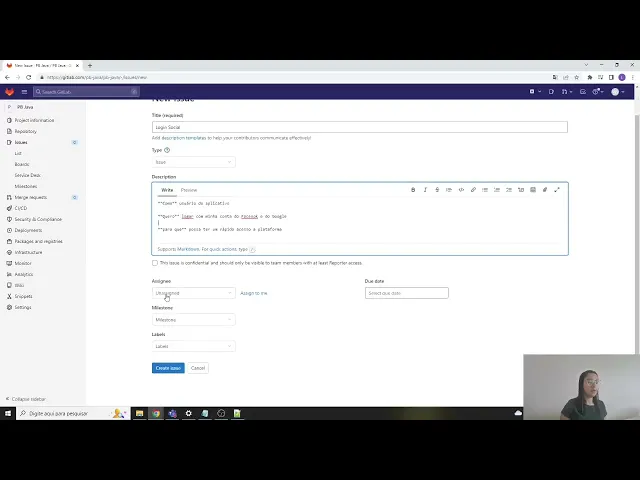
Task: Switch to the Write tab
Action: tap(167, 190)
